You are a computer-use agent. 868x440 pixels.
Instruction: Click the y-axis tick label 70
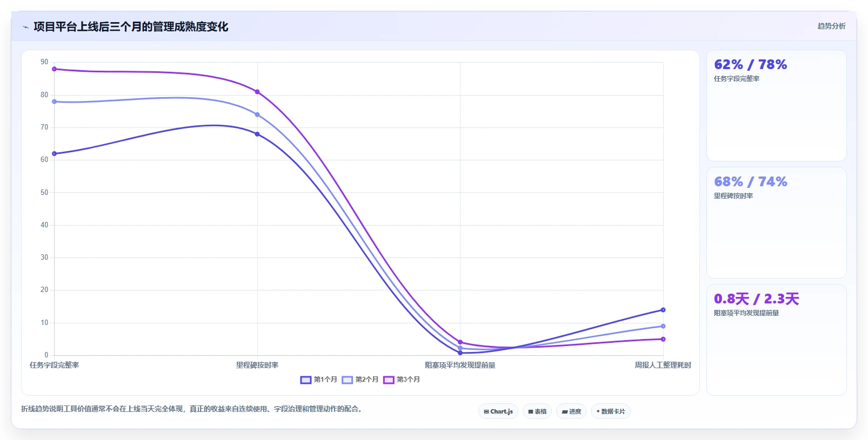point(44,127)
